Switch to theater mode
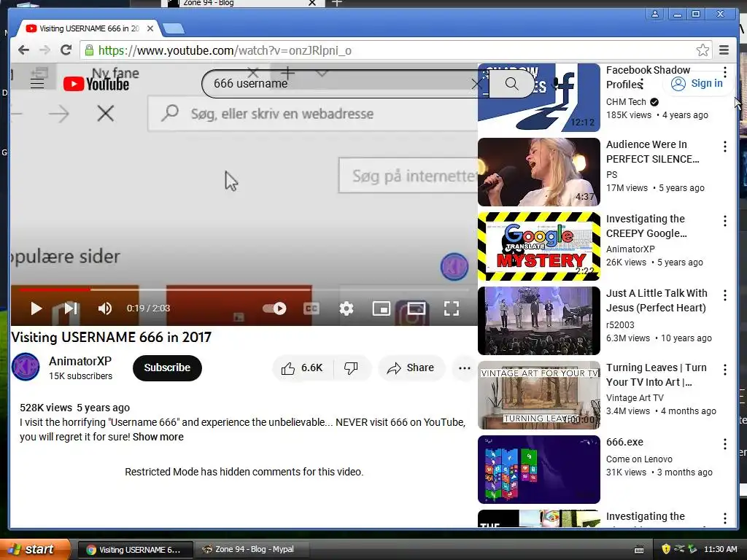This screenshot has width=747, height=560. (416, 308)
